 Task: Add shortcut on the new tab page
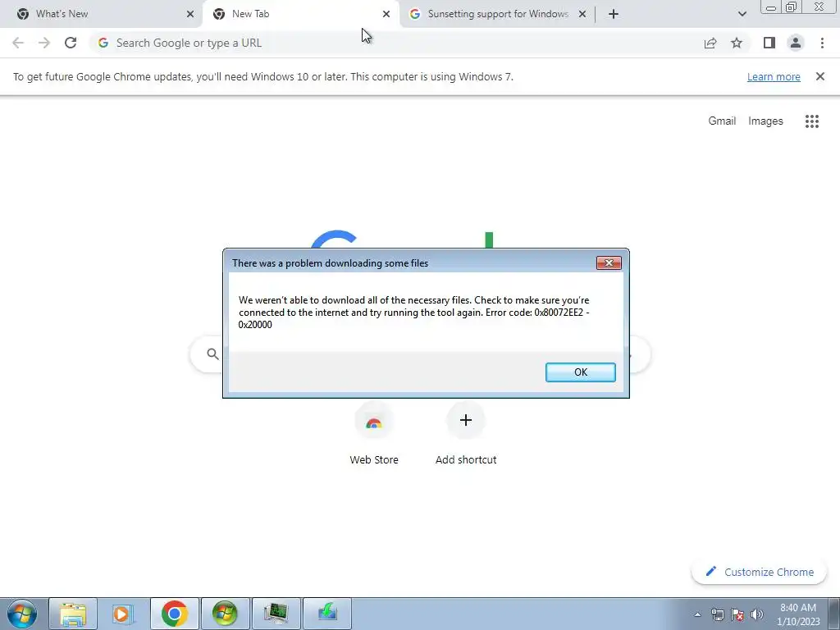point(466,435)
